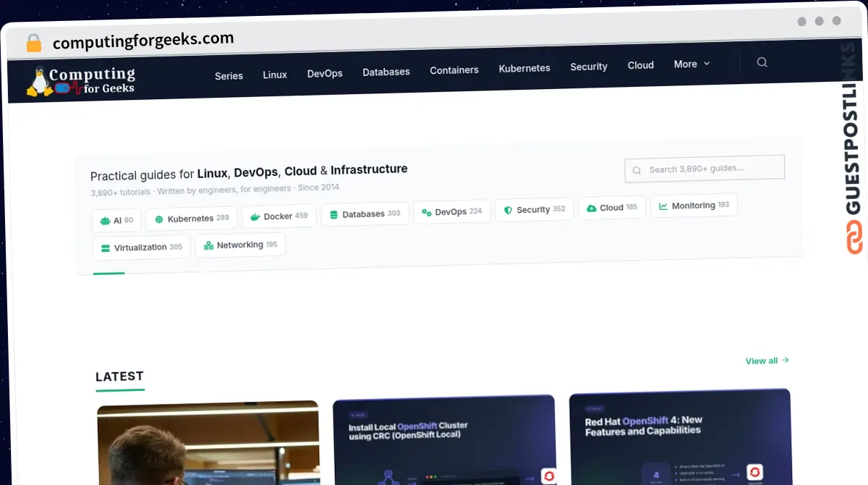Viewport: 868px width, 485px height.
Task: Open Security in the navigation bar
Action: click(x=589, y=67)
